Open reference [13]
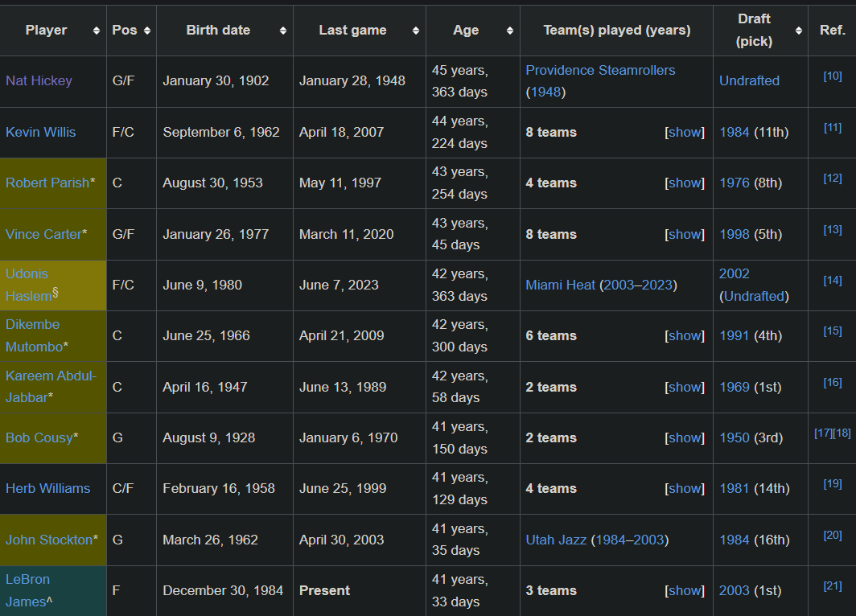Viewport: 856px width, 616px height. pyautogui.click(x=833, y=230)
